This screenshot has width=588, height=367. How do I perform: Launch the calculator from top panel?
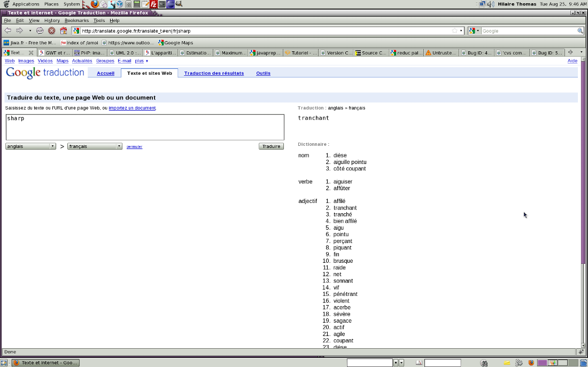(137, 4)
